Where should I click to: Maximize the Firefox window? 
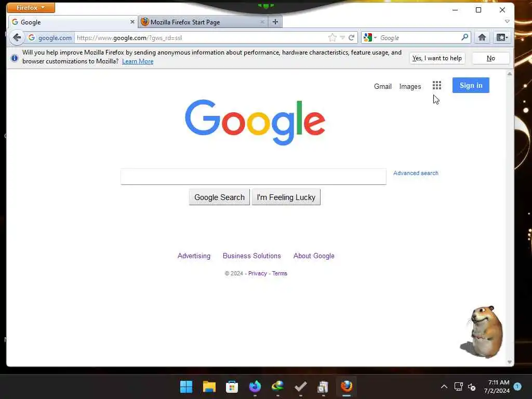point(478,10)
